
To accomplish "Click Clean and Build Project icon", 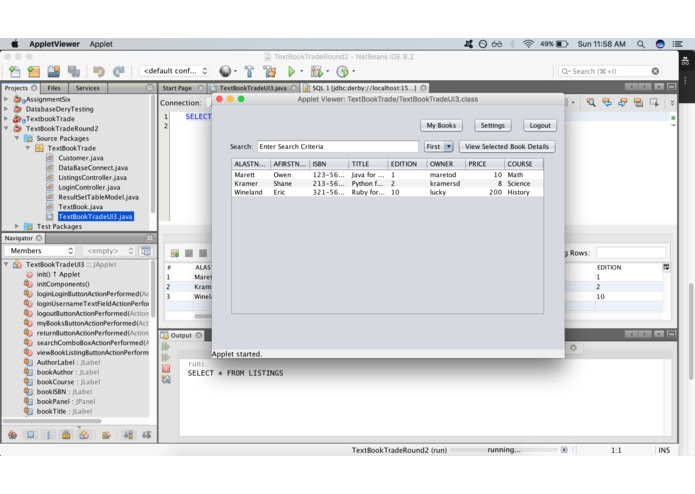I will (x=269, y=71).
